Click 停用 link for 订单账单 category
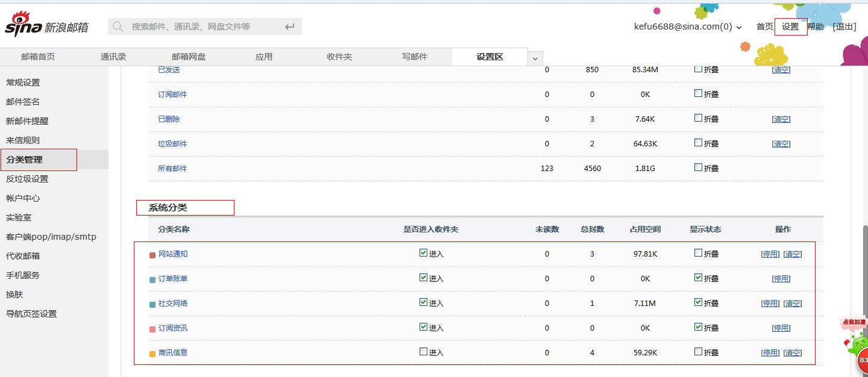The image size is (868, 377). (x=781, y=279)
